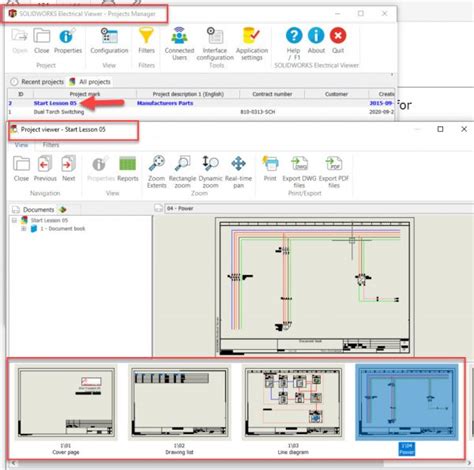Close the Project viewer window
The height and width of the screenshot is (470, 474).
[464, 129]
